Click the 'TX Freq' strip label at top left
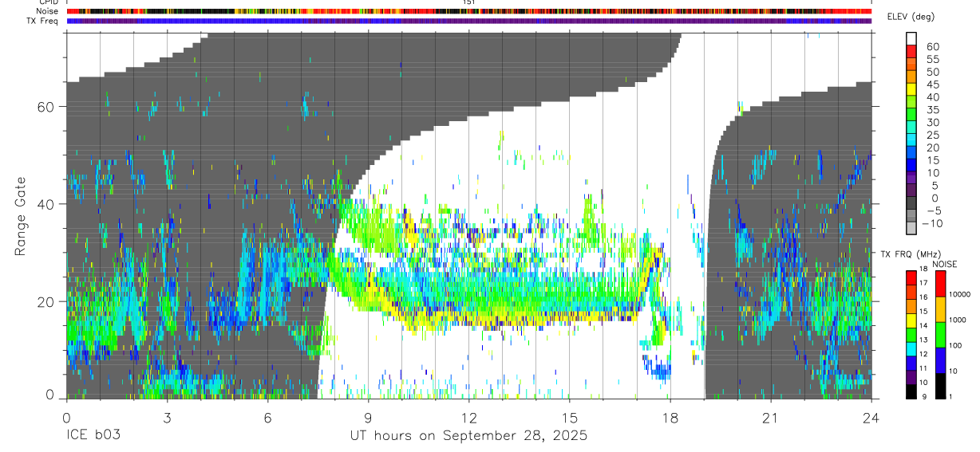Screen dimensions: 980x452 [43, 21]
